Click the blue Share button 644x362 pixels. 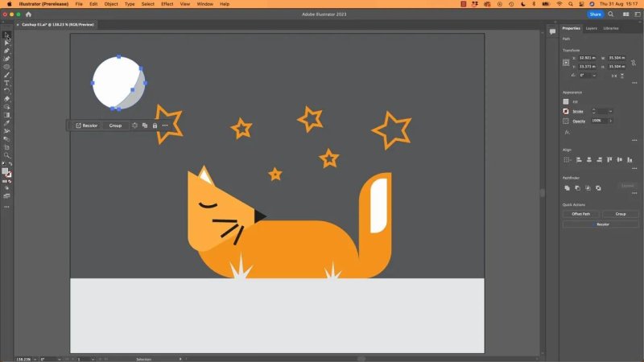[595, 14]
